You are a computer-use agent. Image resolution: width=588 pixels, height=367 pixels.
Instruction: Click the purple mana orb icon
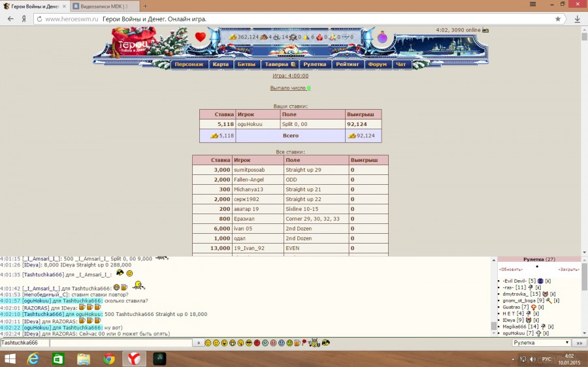tap(382, 37)
